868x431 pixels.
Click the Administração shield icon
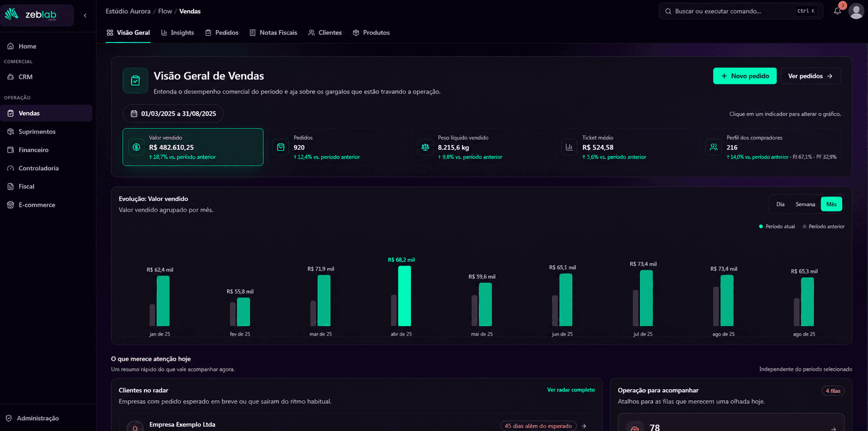pos(9,418)
